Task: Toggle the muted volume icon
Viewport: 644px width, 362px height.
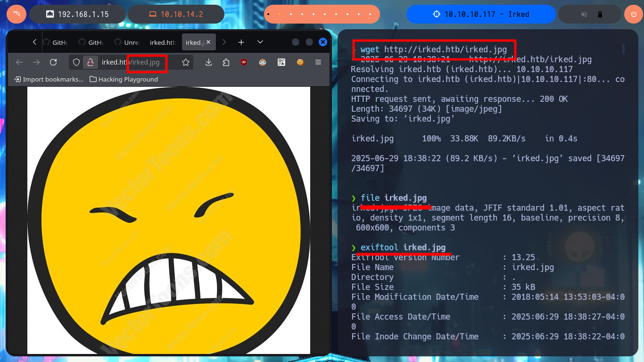Action: [584, 14]
